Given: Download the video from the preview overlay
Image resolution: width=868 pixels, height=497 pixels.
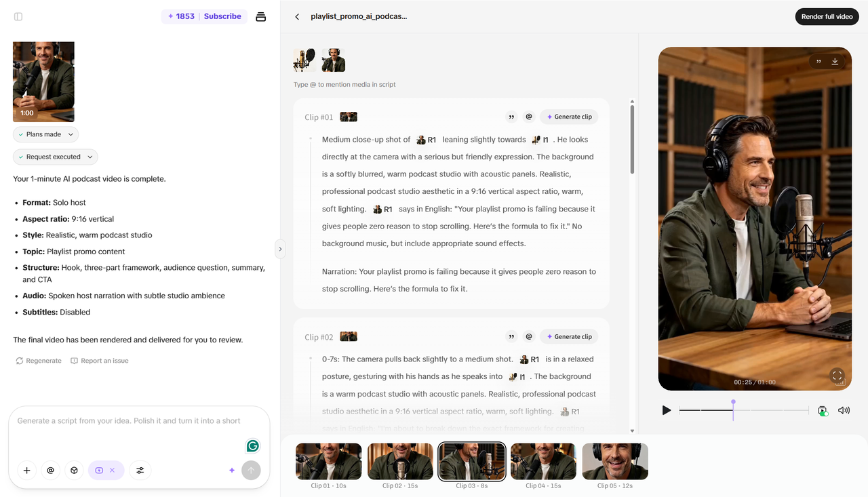Looking at the screenshot, I should click(835, 61).
